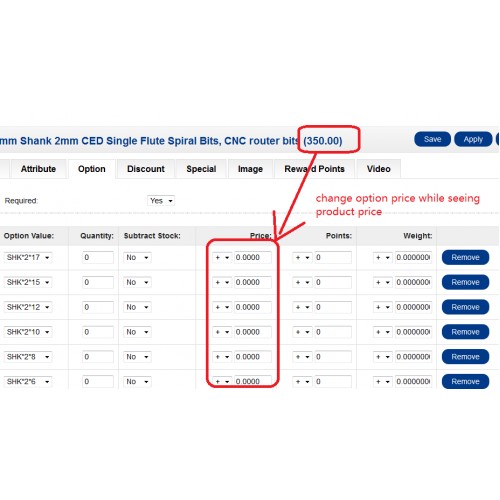Open price prefix dropdown for SHK*2*12
The width and height of the screenshot is (500, 500).
222,307
